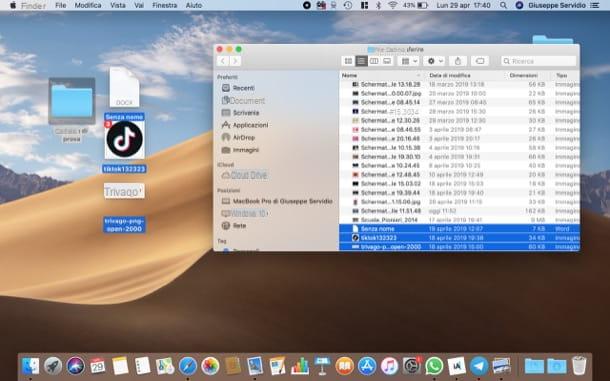This screenshot has width=610, height=381.
Task: Open the File menu
Action: click(61, 5)
